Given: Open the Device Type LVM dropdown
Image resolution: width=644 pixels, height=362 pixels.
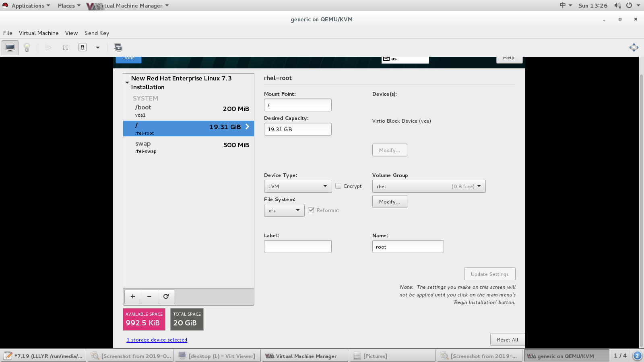Looking at the screenshot, I should [x=298, y=186].
